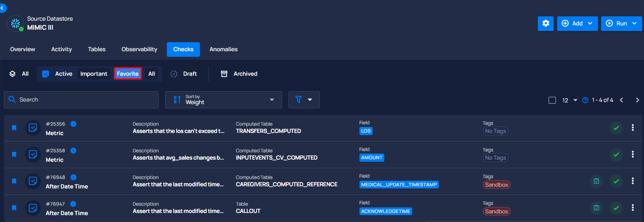Show Draft checks
The image size is (644, 222).
(184, 74)
